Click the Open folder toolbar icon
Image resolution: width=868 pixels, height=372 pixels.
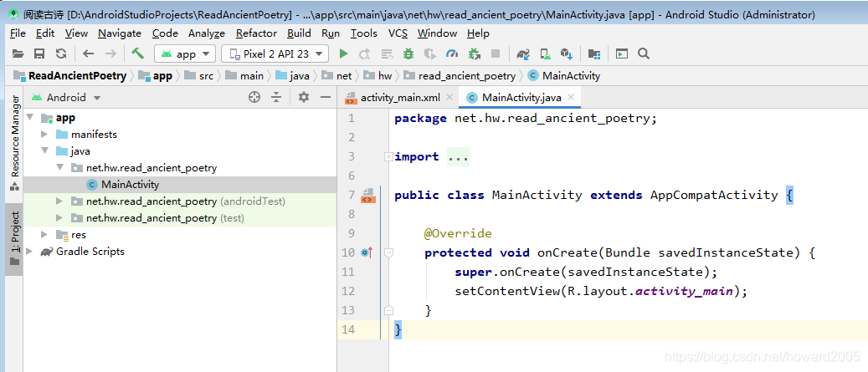click(x=18, y=54)
